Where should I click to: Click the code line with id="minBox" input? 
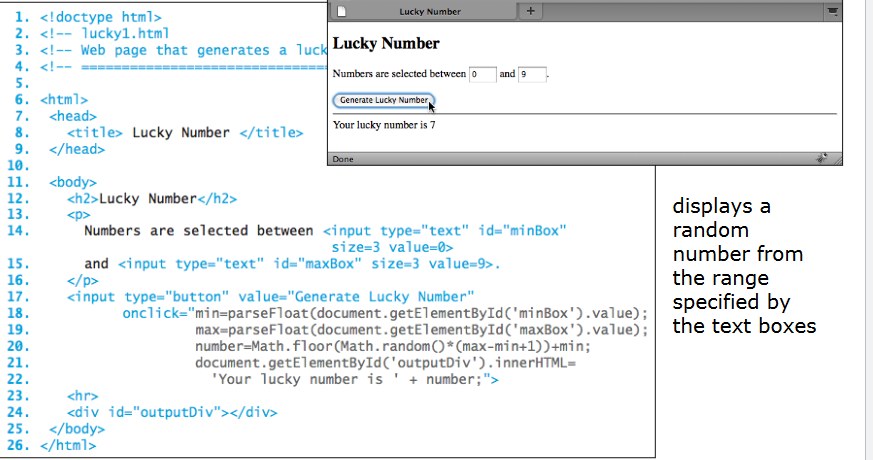point(325,231)
